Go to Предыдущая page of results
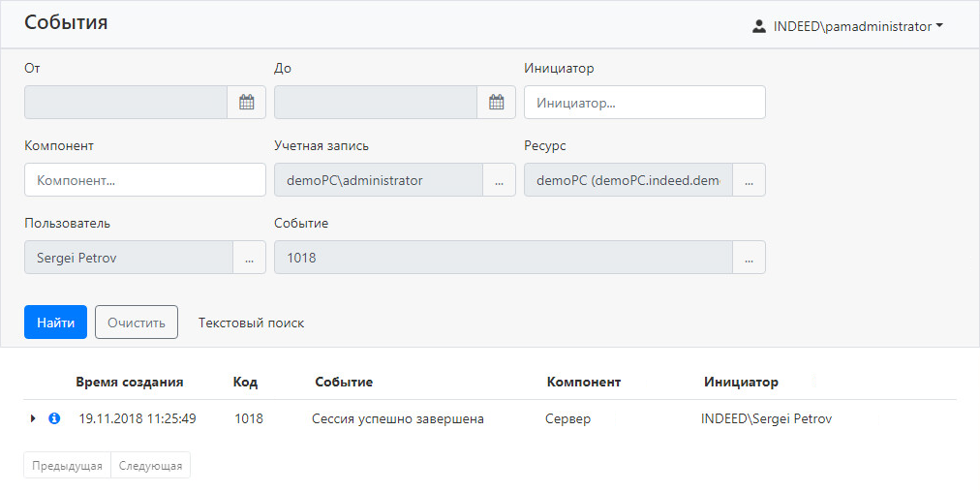Screen dimensions: 980x492 pyautogui.click(x=67, y=466)
